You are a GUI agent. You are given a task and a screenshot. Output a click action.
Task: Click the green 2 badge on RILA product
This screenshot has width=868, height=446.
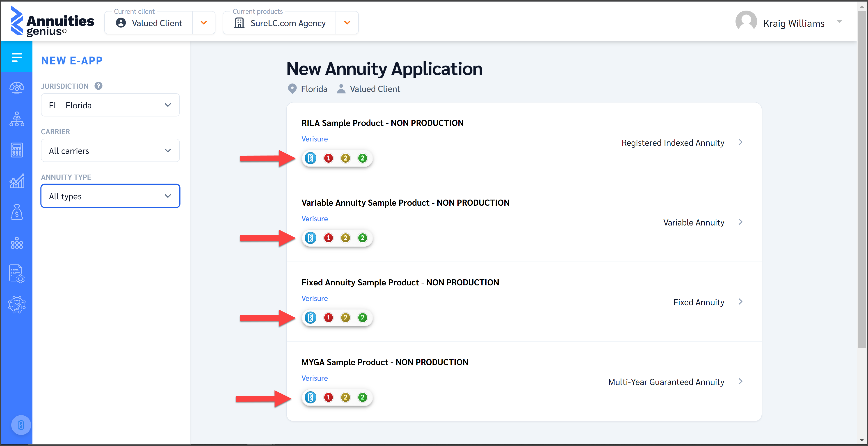[x=363, y=158]
